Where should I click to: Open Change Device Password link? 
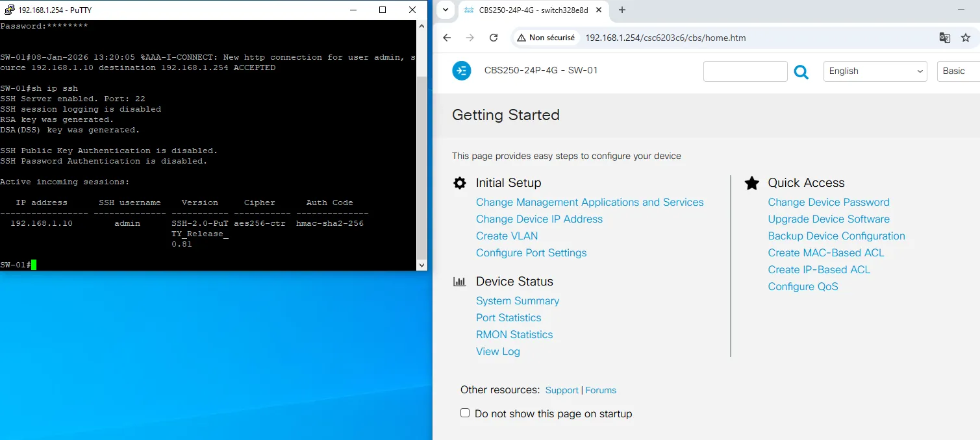829,202
